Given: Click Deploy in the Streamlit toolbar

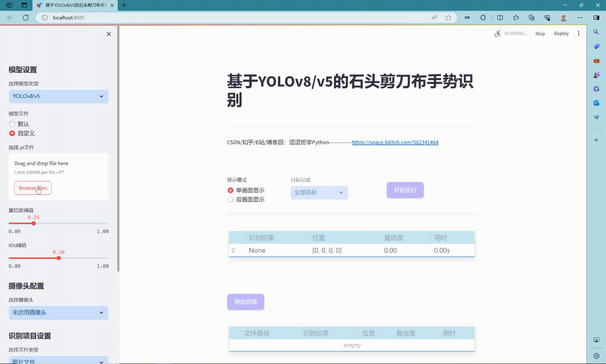Looking at the screenshot, I should (561, 33).
